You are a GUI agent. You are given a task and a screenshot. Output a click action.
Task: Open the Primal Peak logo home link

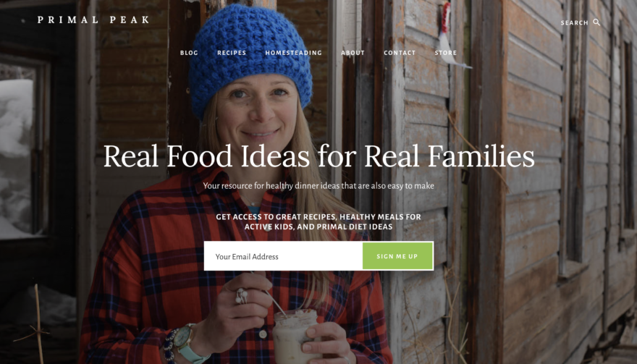pyautogui.click(x=94, y=20)
